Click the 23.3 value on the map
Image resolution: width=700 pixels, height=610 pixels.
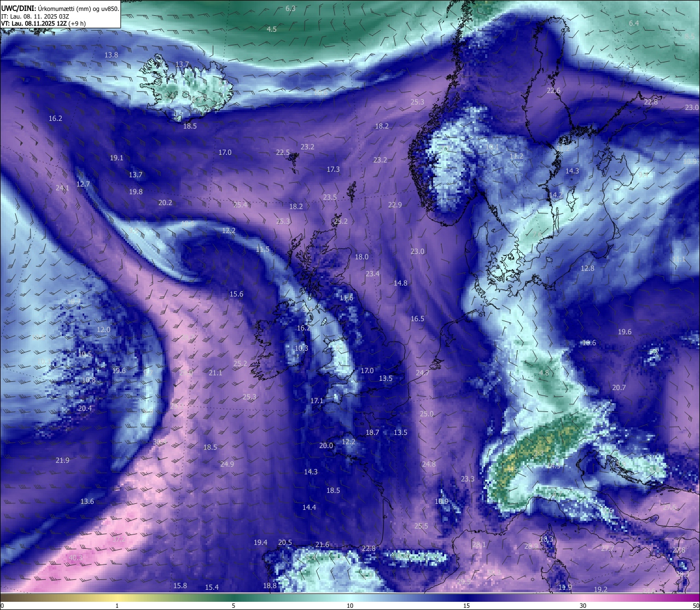(x=468, y=479)
